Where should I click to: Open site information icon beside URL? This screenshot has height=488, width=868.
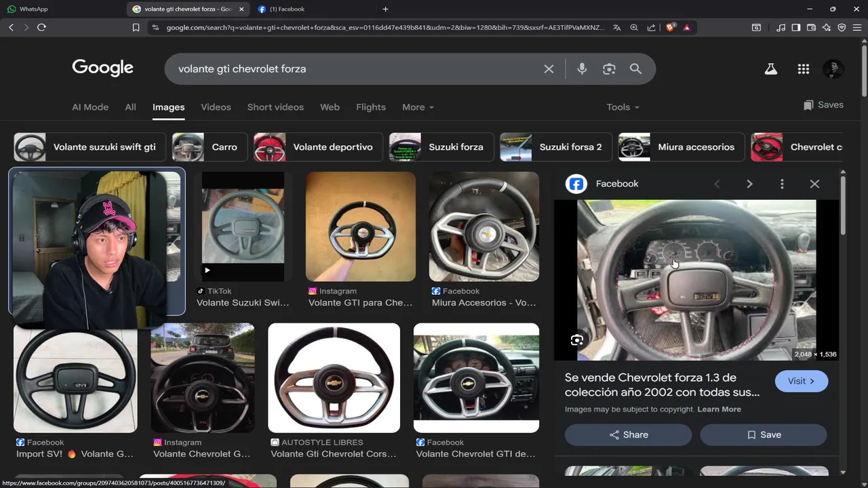(x=155, y=27)
